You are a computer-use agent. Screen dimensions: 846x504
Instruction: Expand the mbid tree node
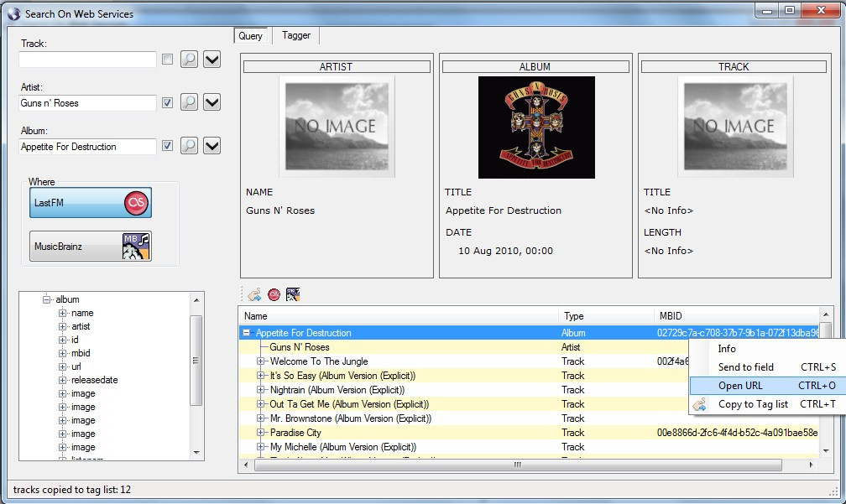(x=63, y=353)
